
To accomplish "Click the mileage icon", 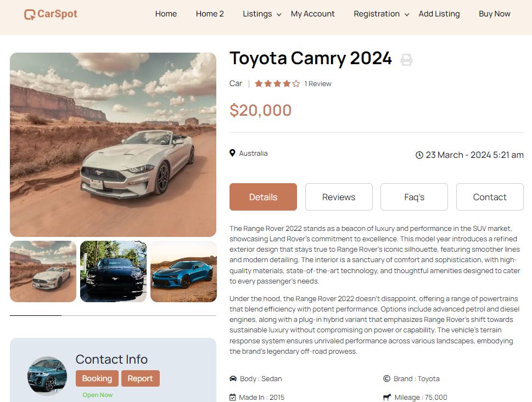I will 387,397.
